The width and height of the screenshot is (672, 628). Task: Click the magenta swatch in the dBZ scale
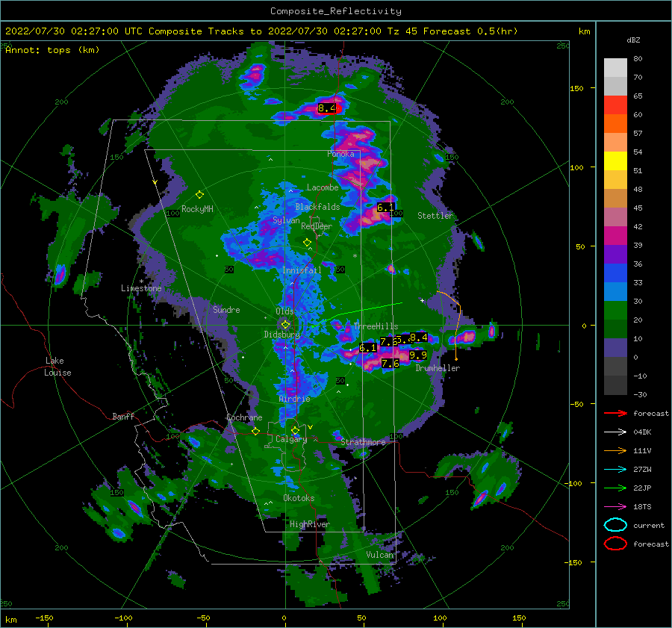[x=615, y=235]
